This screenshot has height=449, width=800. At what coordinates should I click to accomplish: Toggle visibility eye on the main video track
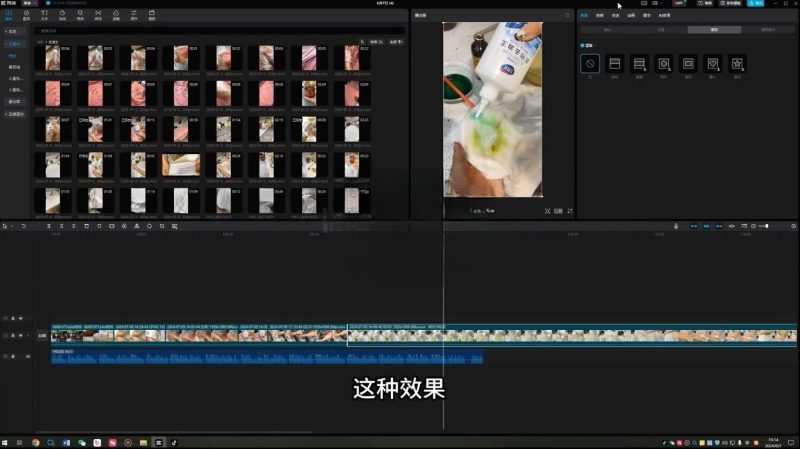20,336
